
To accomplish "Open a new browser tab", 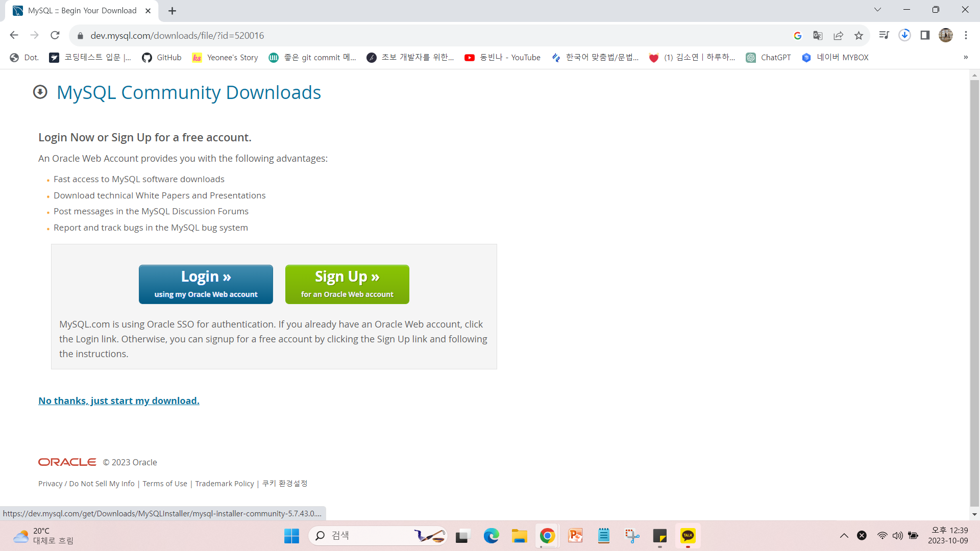I will [x=172, y=11].
